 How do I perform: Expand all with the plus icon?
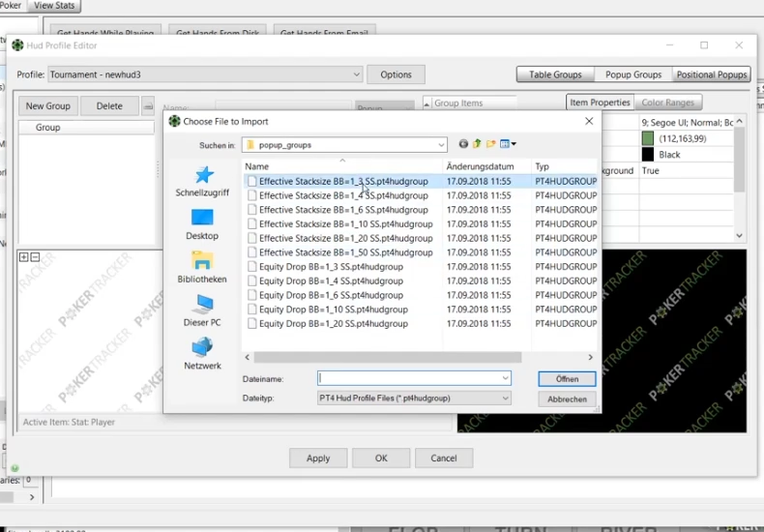23,256
